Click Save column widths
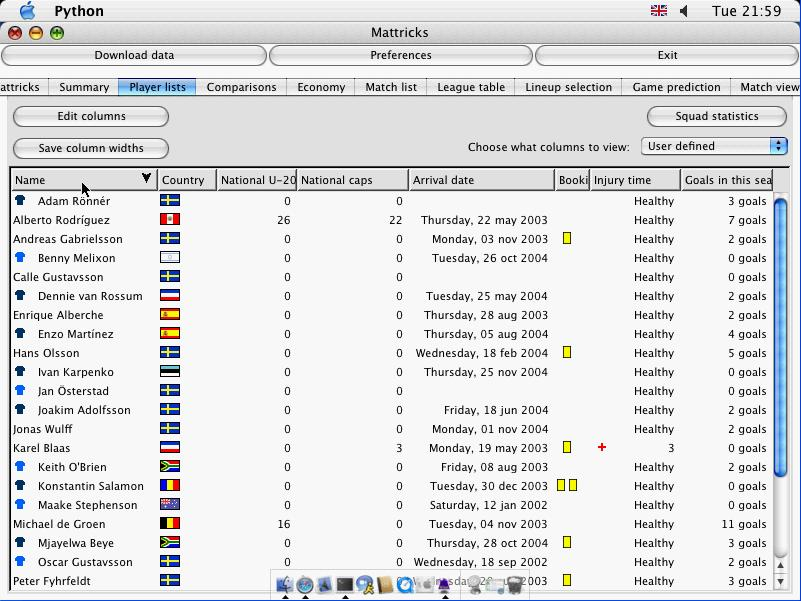Screen dimensions: 801x601 coord(91,148)
